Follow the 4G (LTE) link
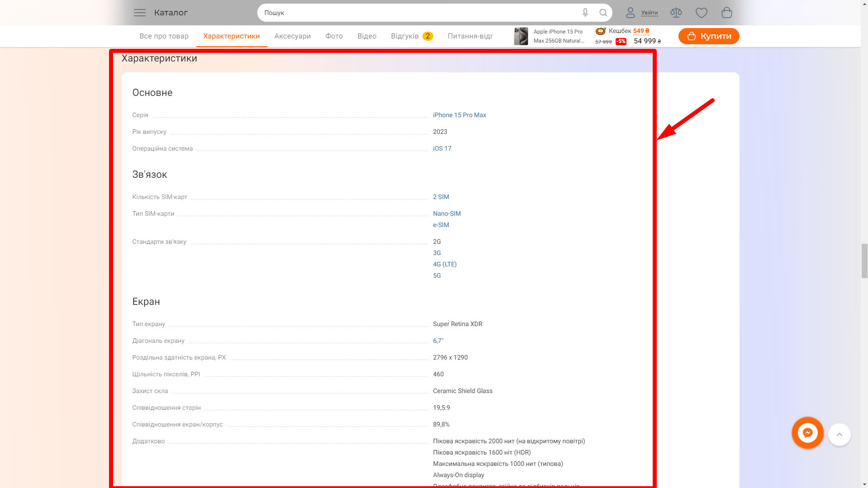The width and height of the screenshot is (868, 488). [445, 264]
